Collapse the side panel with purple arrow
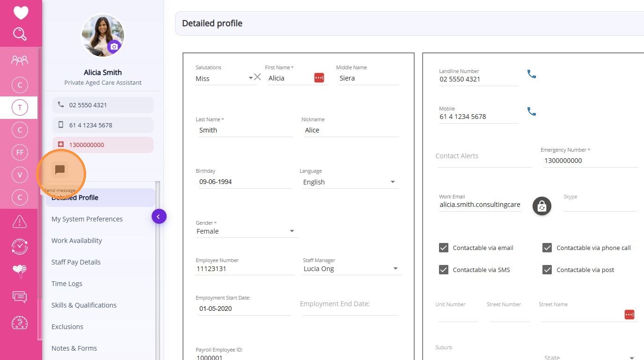The image size is (644, 360). 159,216
